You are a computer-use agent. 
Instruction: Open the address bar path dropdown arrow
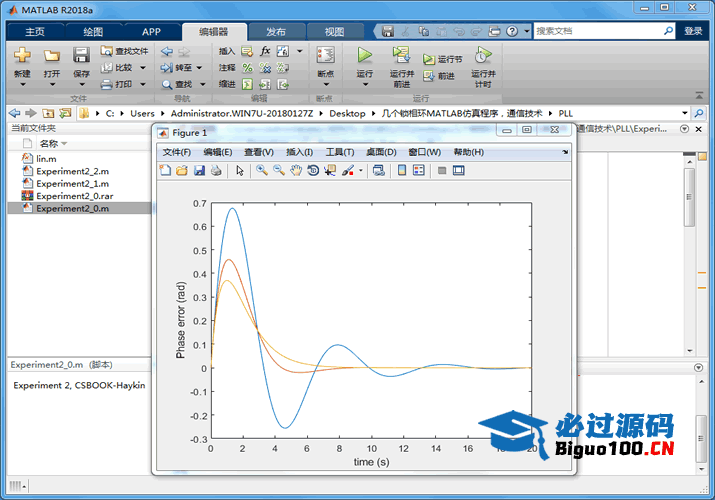(x=684, y=113)
